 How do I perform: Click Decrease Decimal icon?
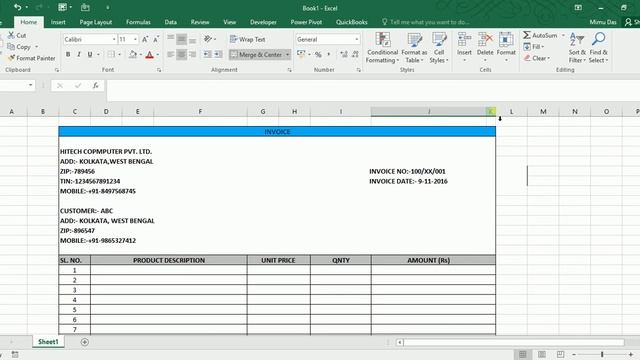click(x=355, y=54)
